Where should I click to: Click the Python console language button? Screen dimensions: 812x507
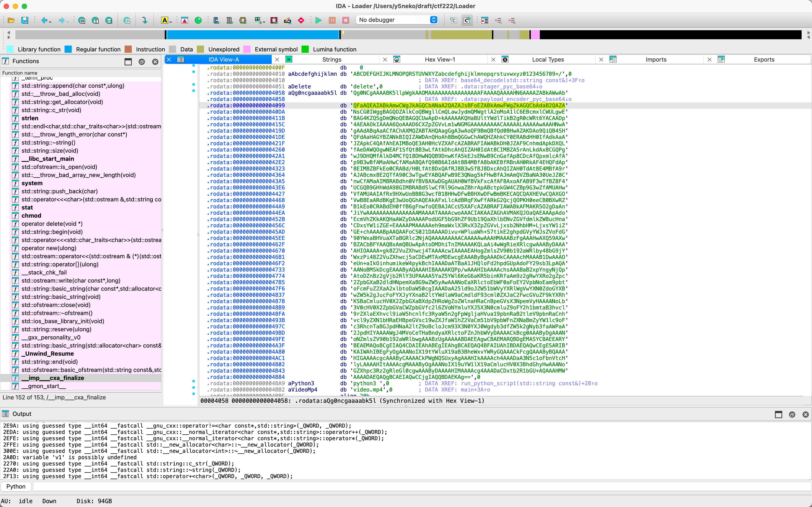click(x=16, y=486)
